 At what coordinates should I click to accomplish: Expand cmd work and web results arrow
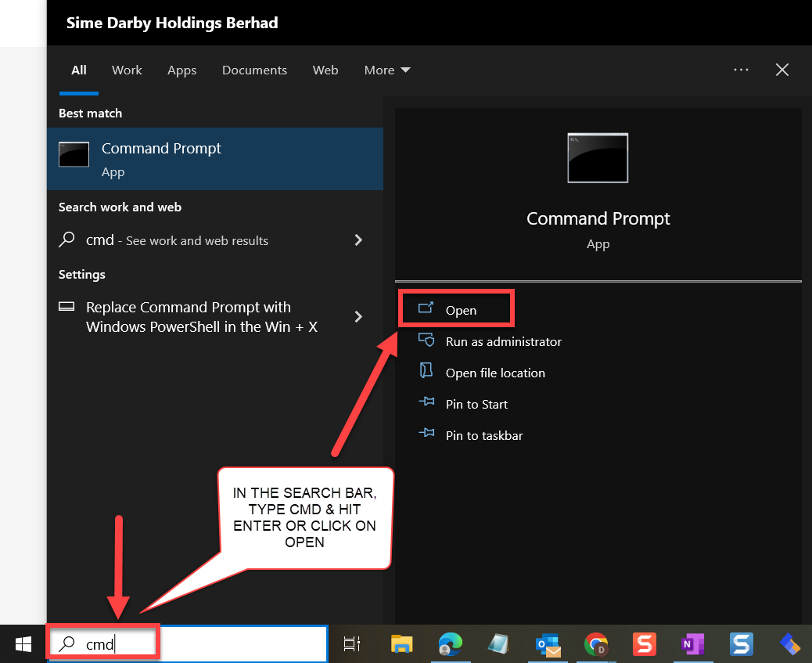[358, 240]
